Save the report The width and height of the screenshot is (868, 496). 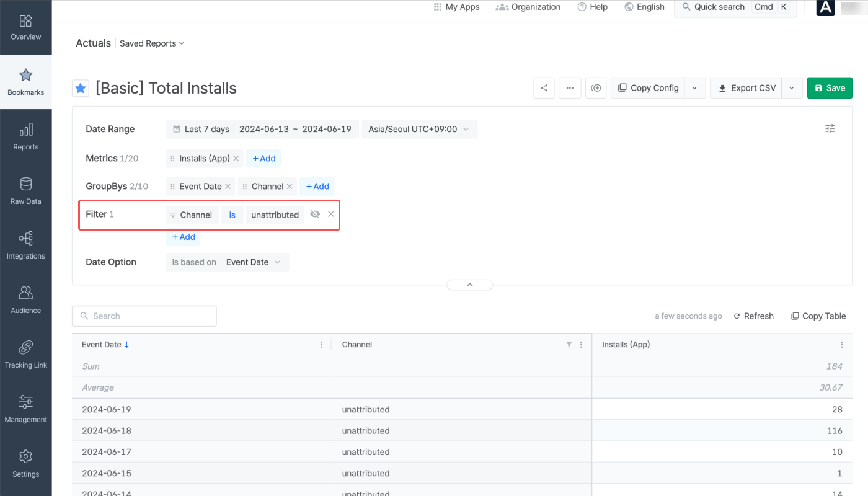[x=830, y=88]
